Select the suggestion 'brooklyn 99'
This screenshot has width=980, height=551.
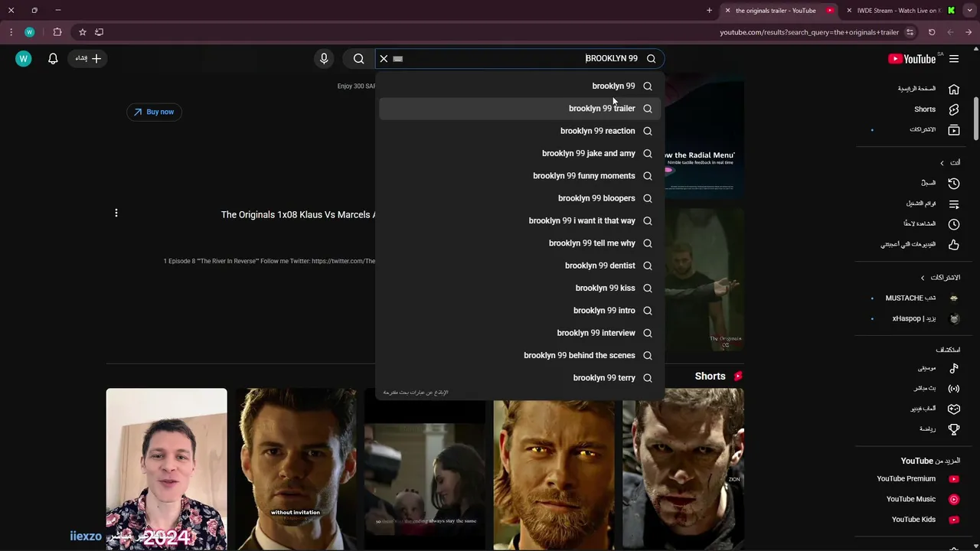point(520,86)
